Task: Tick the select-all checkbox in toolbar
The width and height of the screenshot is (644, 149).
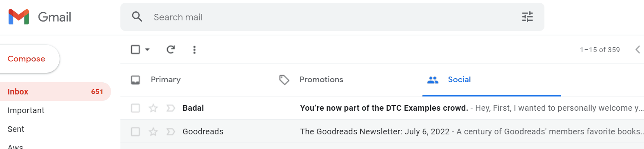Action: (x=135, y=50)
